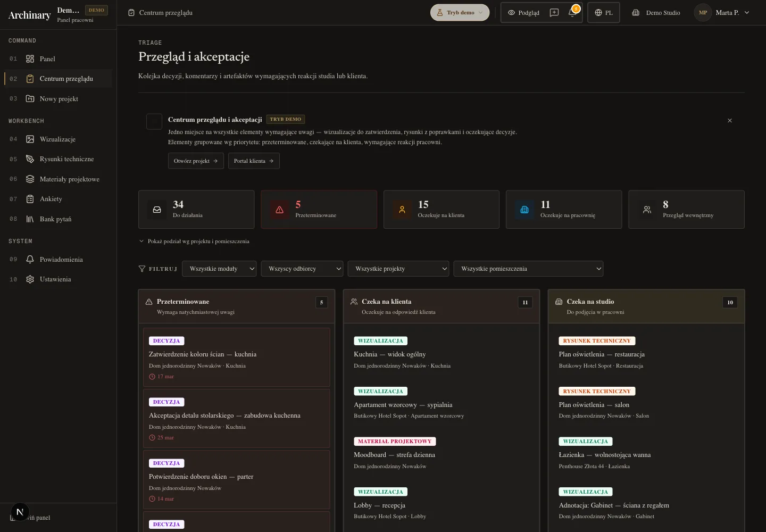The image size is (766, 532).
Task: Open Materiały projektowe section
Action: tap(58, 179)
